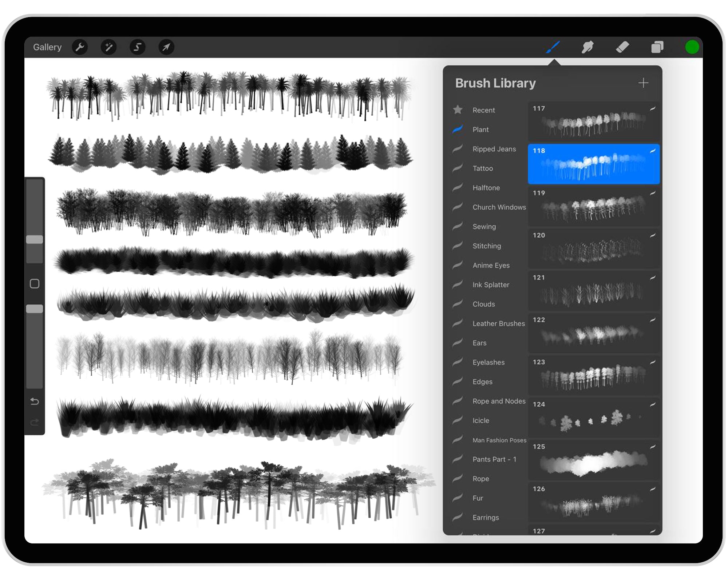Viewport: 728px width, 578px height.
Task: Select brush 119 in the Plant set
Action: [593, 206]
